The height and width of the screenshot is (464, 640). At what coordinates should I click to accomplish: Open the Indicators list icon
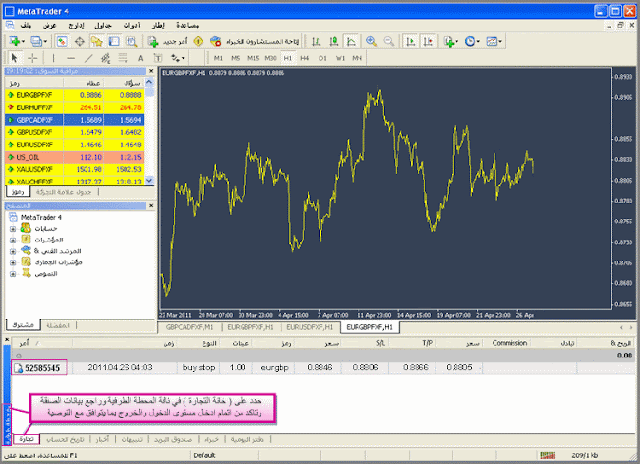449,41
